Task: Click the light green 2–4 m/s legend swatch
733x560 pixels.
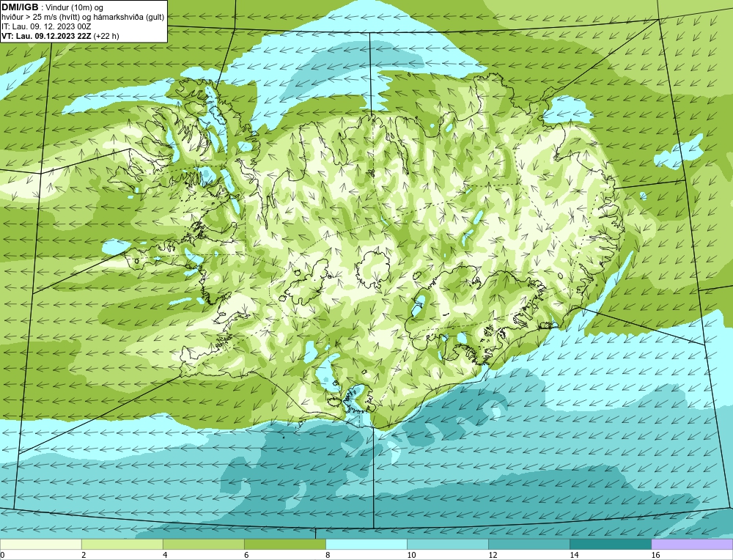Action: coord(122,544)
